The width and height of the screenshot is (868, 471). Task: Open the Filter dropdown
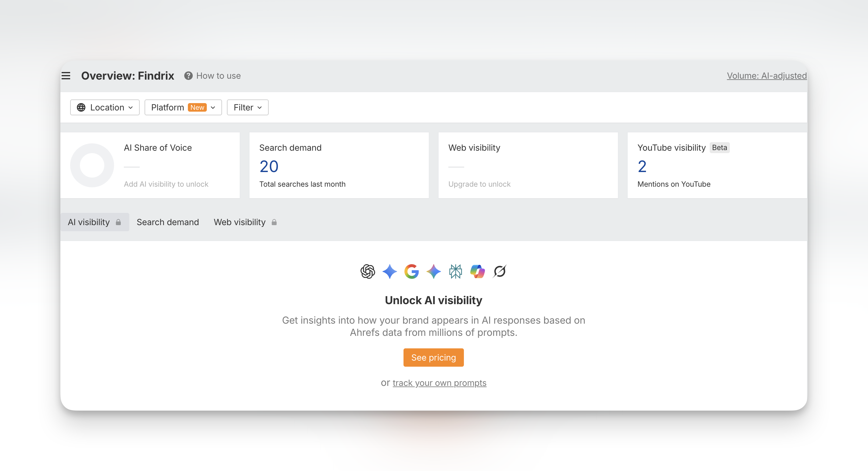pos(248,107)
